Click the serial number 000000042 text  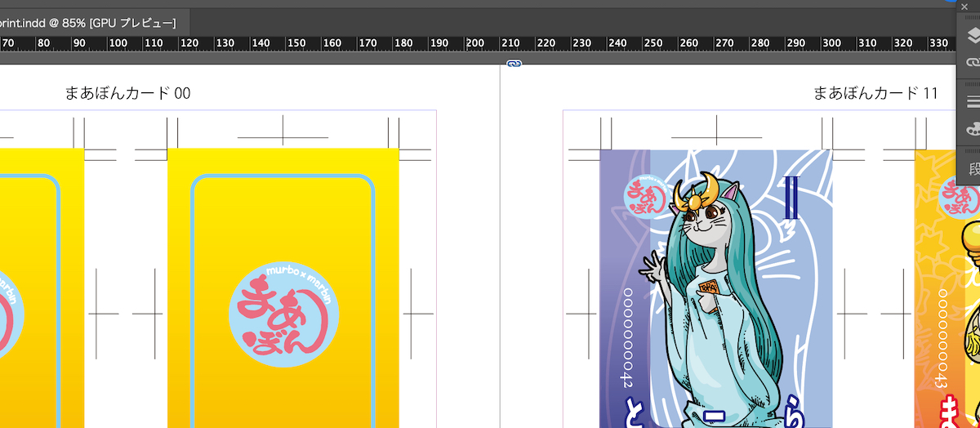627,336
